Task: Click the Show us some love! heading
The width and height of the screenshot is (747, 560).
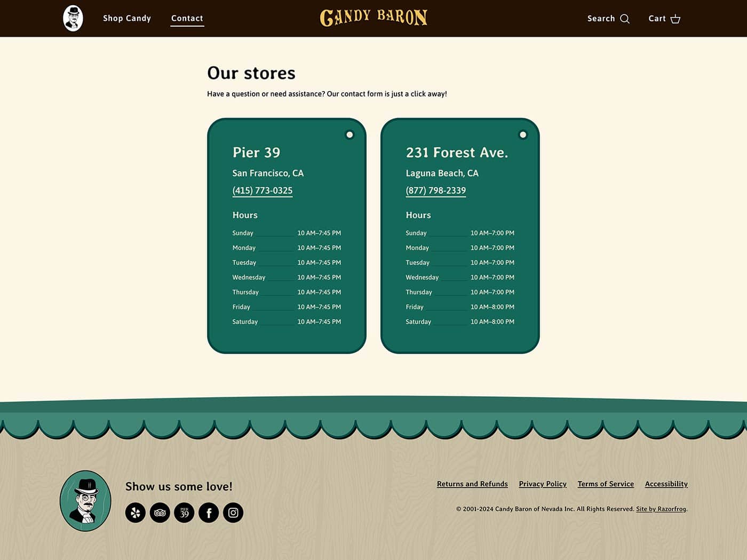Action: [179, 486]
